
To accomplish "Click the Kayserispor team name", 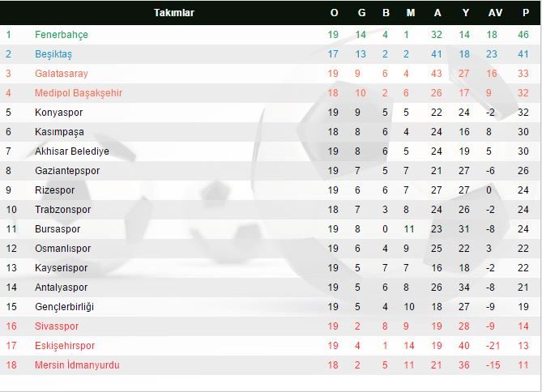I will click(61, 268).
